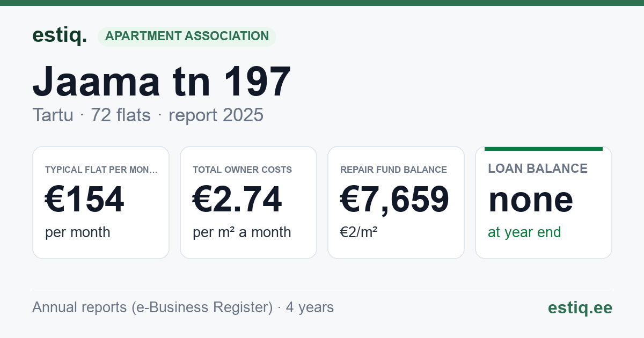Click the 'none' loan balance value
This screenshot has height=338, width=644.
(531, 199)
